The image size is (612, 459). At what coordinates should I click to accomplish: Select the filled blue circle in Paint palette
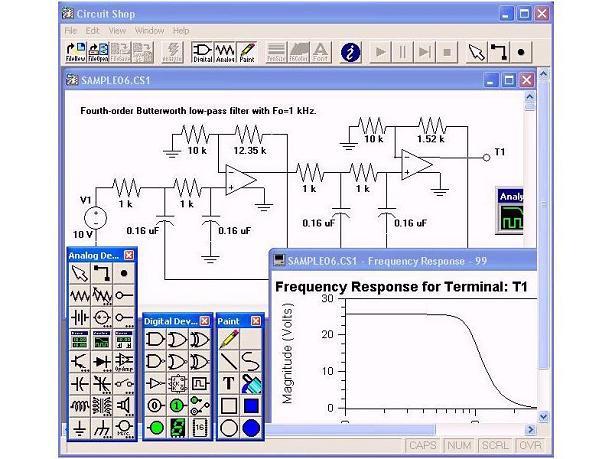[251, 428]
